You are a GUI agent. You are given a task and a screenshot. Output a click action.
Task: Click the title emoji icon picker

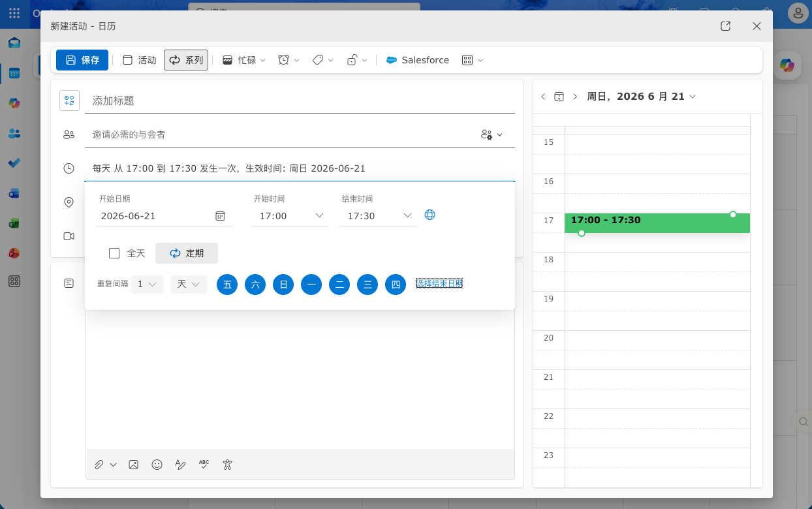click(x=69, y=100)
